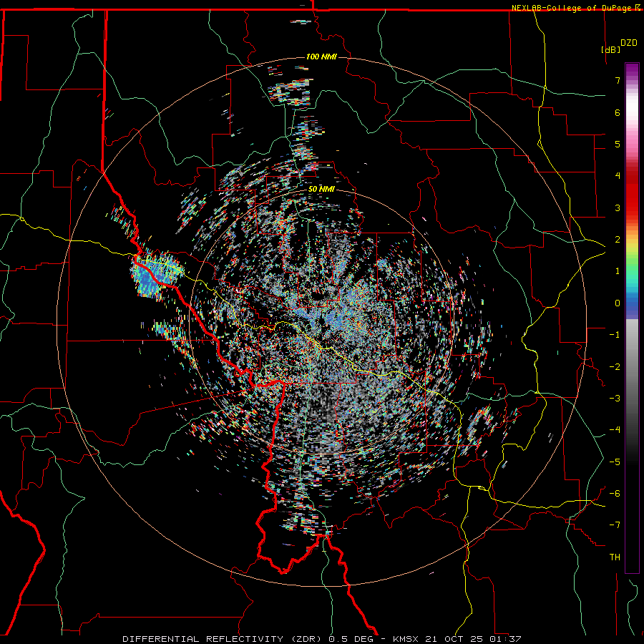Click the legend value 6
The height and width of the screenshot is (644, 644).
[x=618, y=112]
